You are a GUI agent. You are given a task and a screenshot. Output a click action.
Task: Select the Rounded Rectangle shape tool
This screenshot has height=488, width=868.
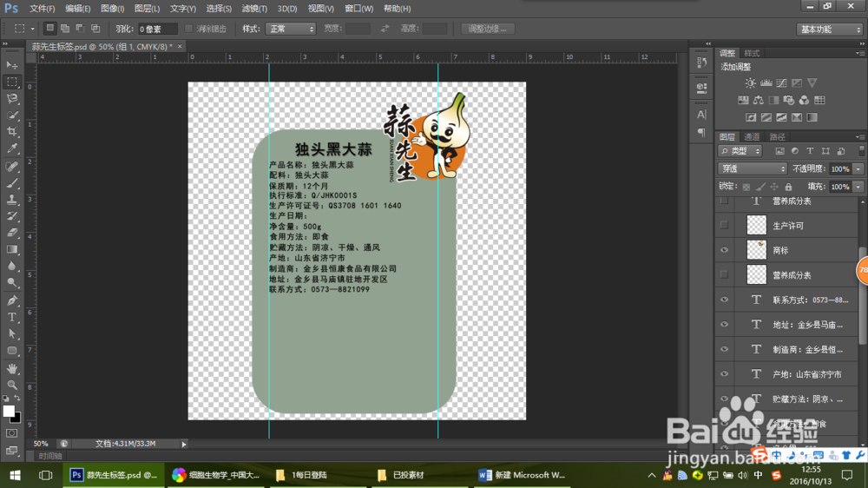[11, 351]
